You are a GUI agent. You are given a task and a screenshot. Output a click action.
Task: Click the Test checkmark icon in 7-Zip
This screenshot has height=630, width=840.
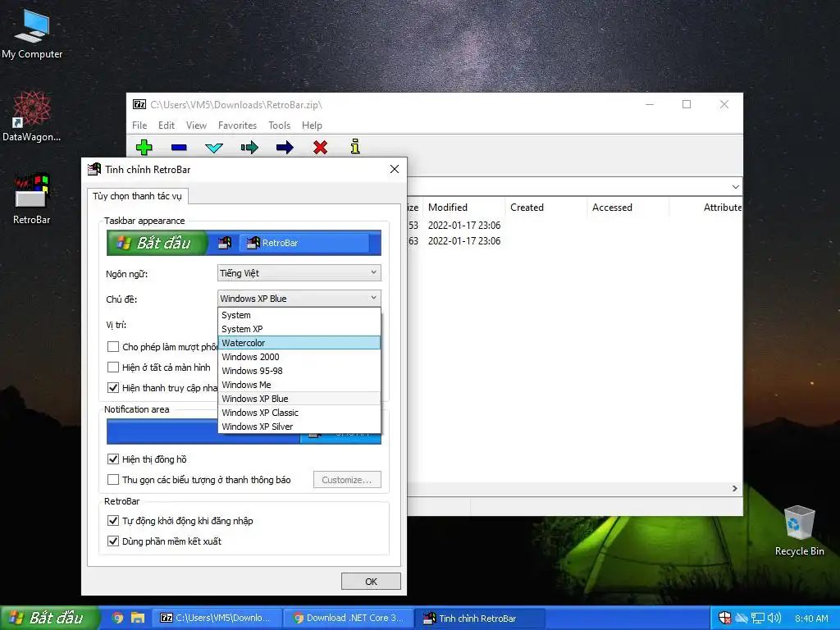pos(214,148)
